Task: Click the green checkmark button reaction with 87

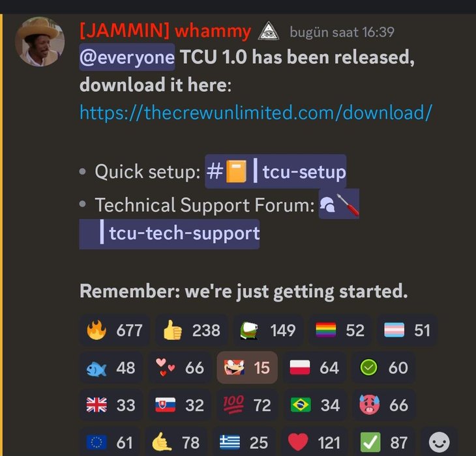Action: pyautogui.click(x=383, y=442)
